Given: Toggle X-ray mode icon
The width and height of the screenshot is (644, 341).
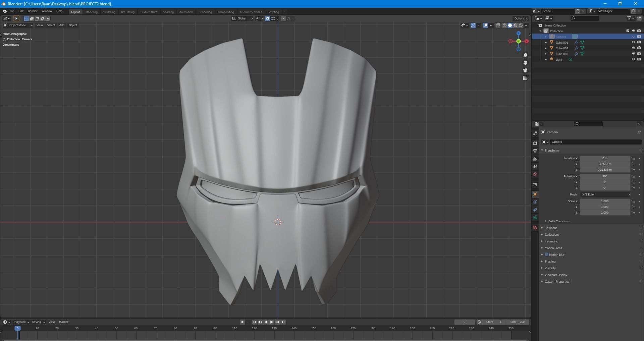Looking at the screenshot, I should [x=498, y=25].
